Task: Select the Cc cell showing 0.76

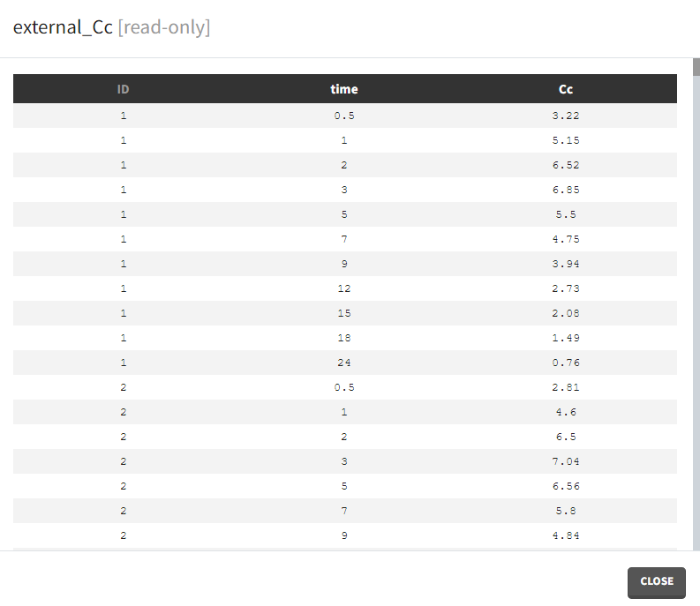Action: click(x=566, y=363)
